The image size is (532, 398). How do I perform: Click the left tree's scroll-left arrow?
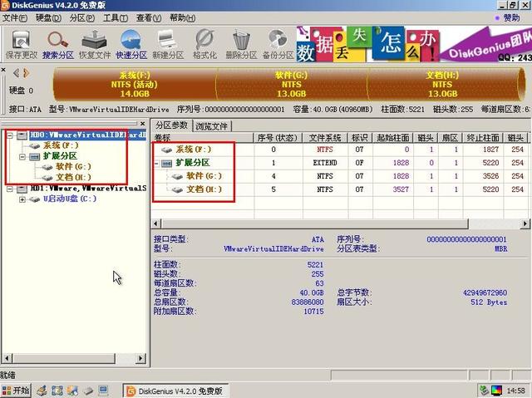tap(7, 358)
